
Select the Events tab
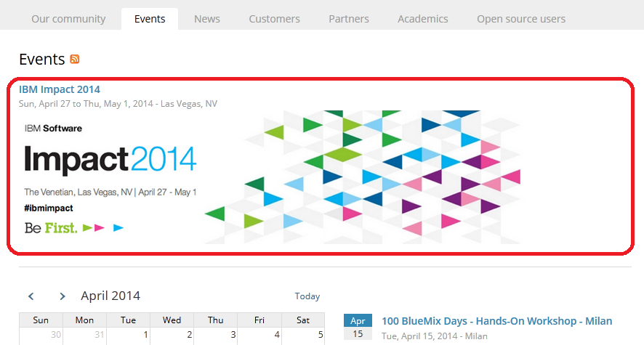click(x=150, y=19)
